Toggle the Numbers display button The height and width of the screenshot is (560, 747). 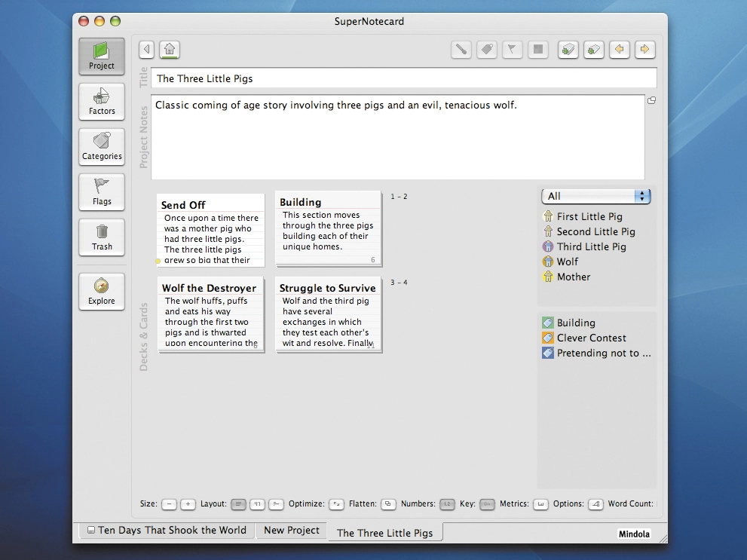[447, 503]
